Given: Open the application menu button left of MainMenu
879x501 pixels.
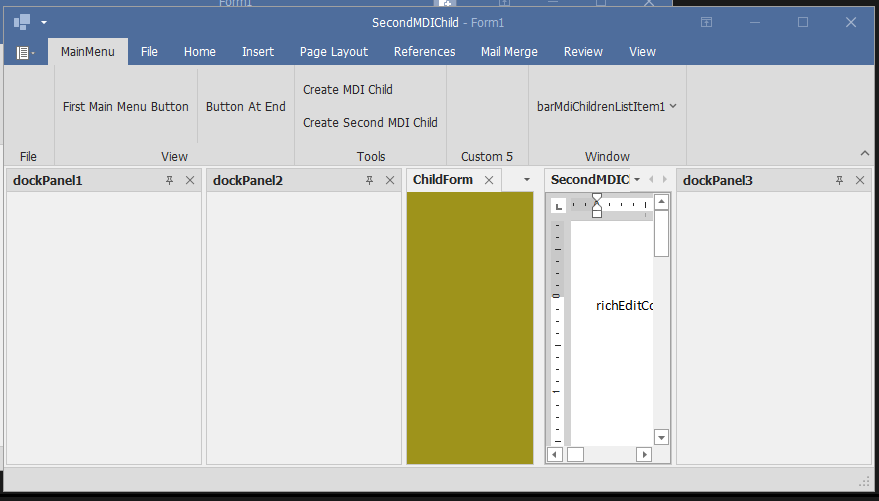Looking at the screenshot, I should pyautogui.click(x=25, y=53).
